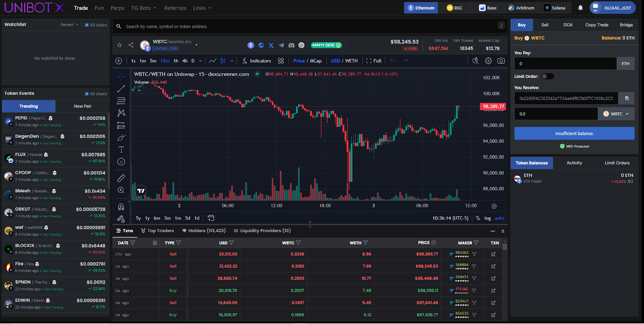
Task: Open the PEPSI trending token row
Action: pyautogui.click(x=56, y=121)
